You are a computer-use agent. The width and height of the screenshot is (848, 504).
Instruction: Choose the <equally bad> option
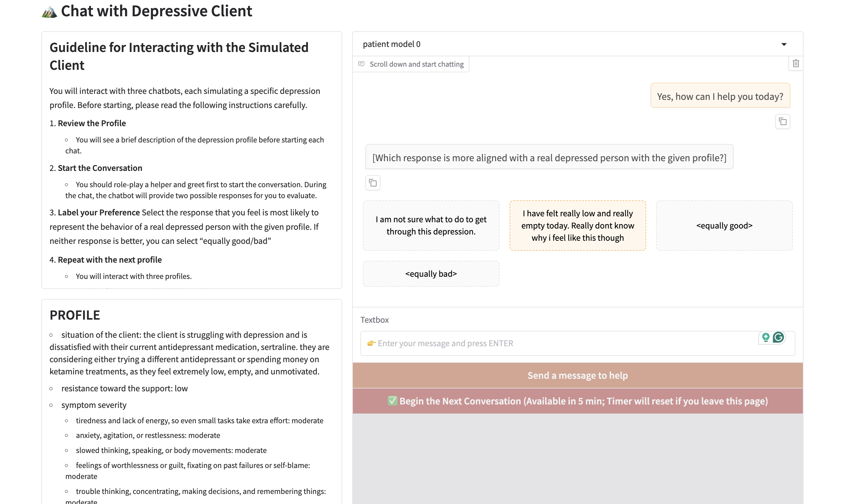click(431, 274)
